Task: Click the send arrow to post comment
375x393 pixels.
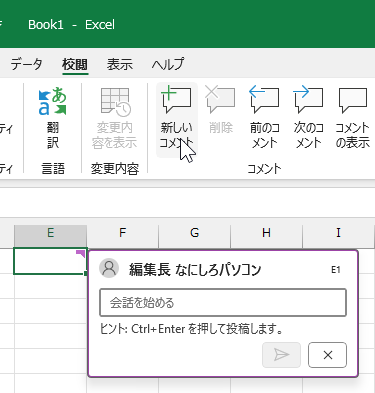Action: (281, 355)
